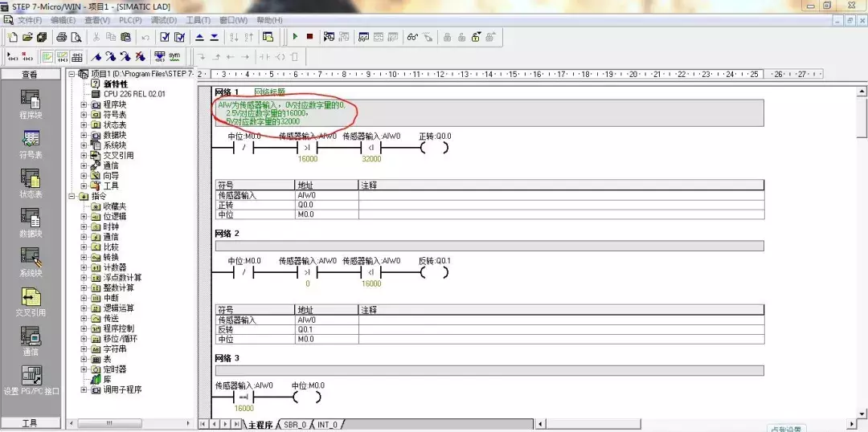Screen dimensions: 868x432
Task: Toggle network comments display button
Action: (x=63, y=56)
